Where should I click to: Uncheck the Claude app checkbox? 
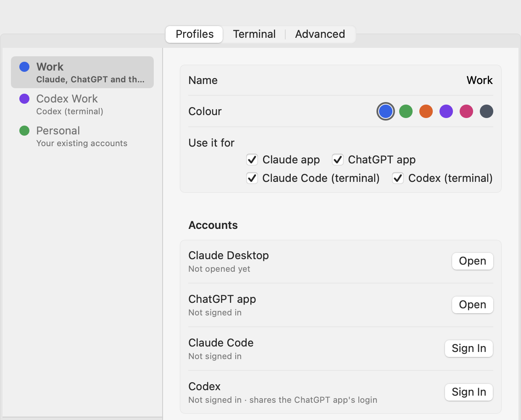pyautogui.click(x=252, y=160)
